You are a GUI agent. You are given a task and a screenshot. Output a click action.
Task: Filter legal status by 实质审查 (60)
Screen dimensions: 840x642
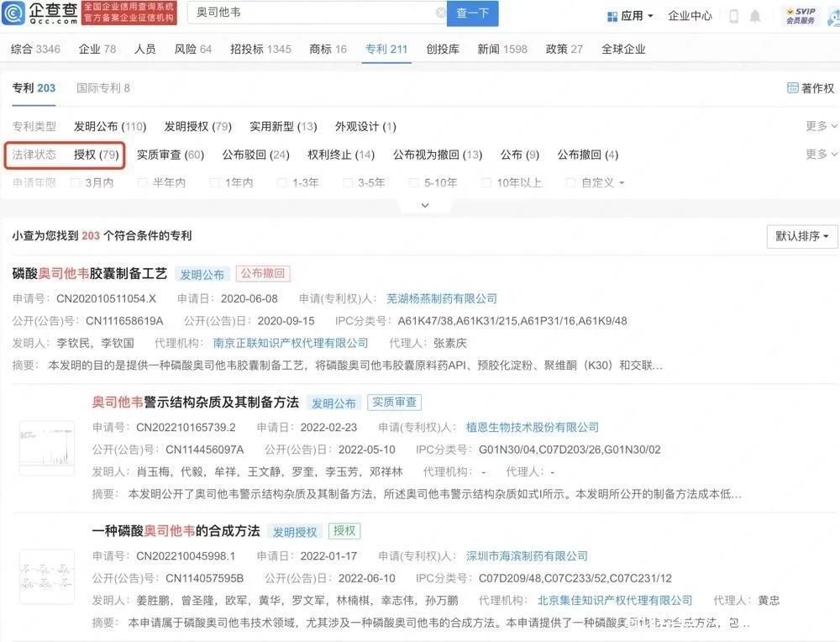pos(171,155)
